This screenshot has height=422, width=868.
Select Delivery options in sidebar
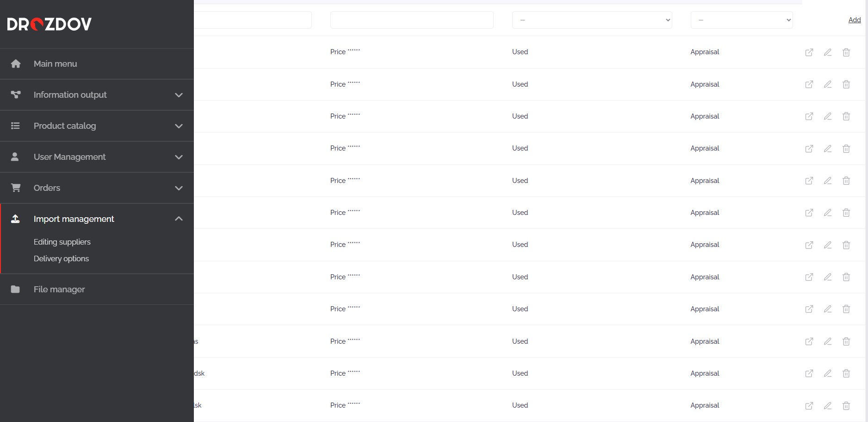click(x=61, y=258)
